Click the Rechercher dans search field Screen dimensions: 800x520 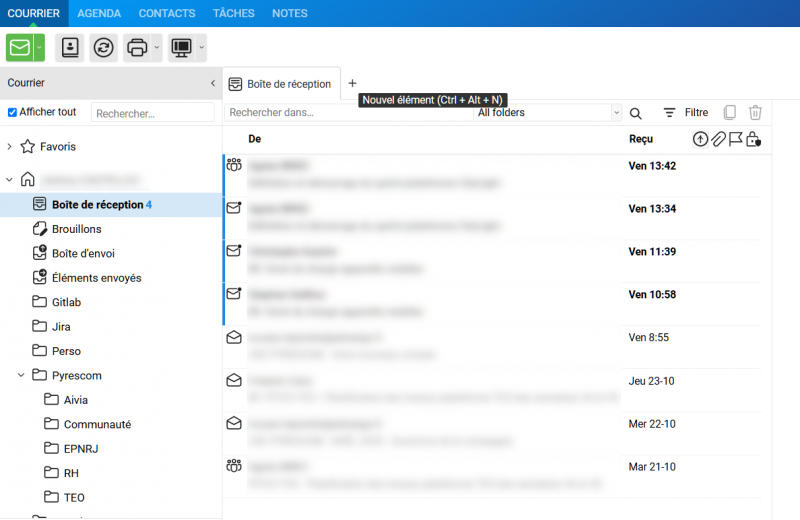point(348,113)
